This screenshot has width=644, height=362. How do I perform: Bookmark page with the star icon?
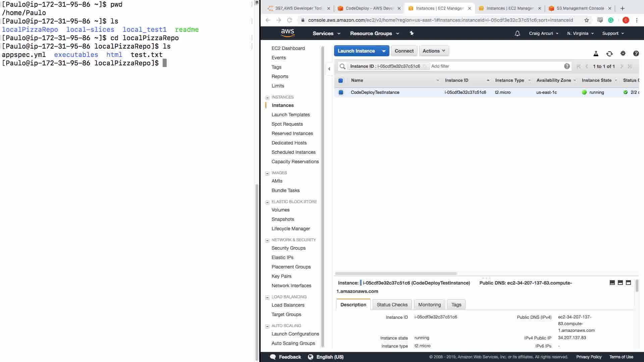coord(586,20)
